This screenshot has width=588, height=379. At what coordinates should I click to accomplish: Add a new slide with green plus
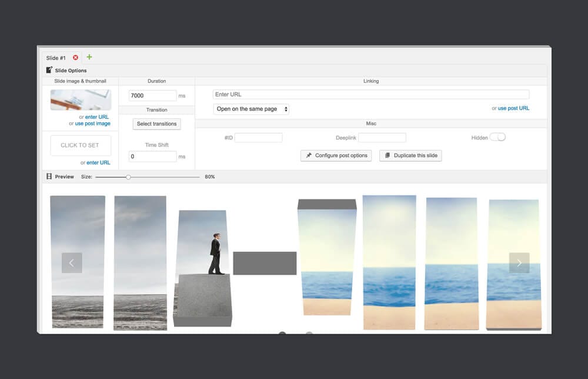click(89, 57)
